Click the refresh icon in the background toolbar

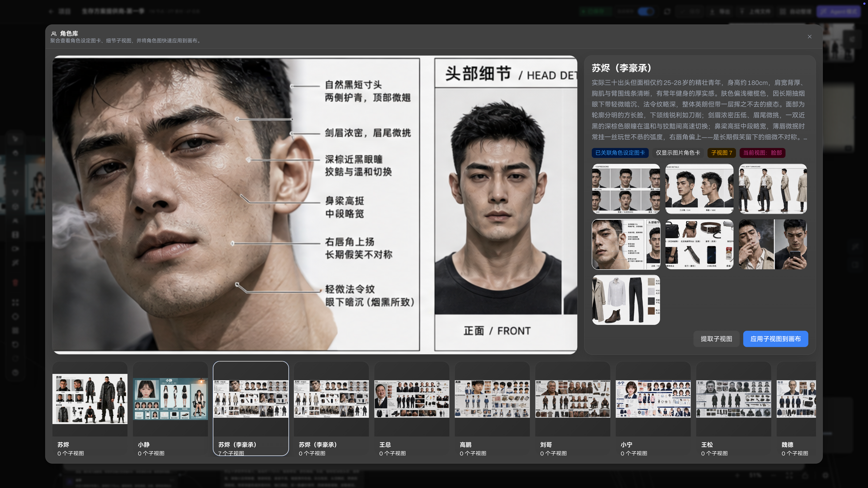(x=667, y=12)
